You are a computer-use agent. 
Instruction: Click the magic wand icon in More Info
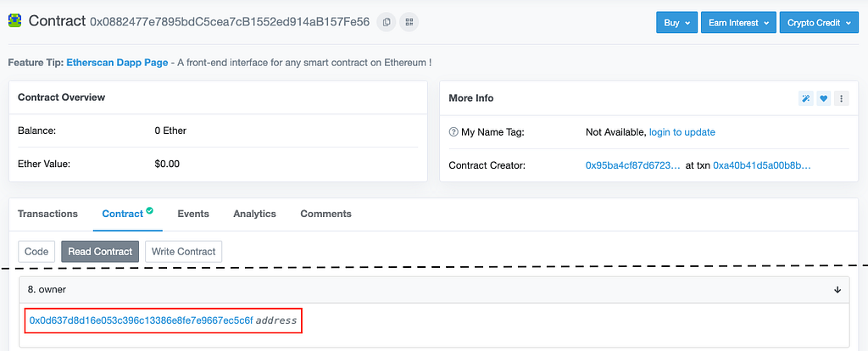click(805, 98)
